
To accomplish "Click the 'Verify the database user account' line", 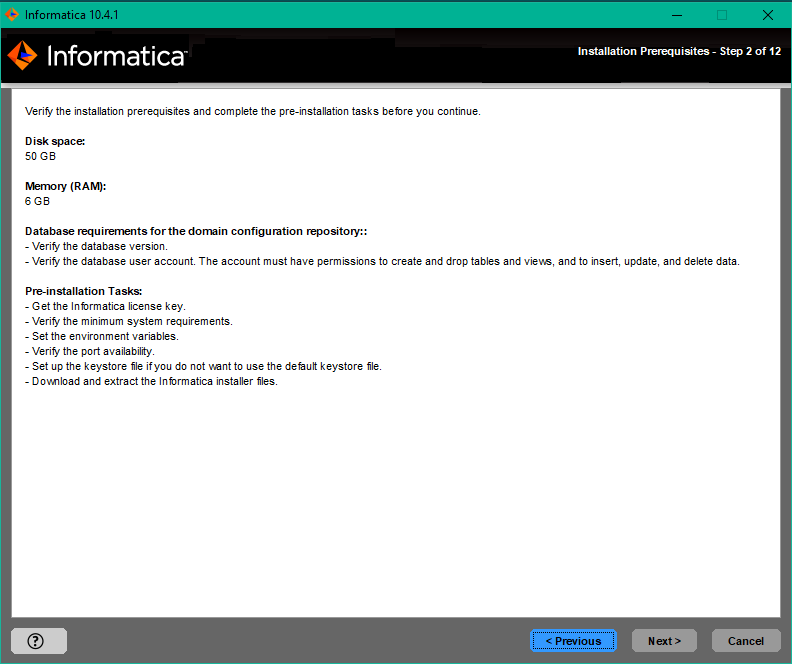I will 382,262.
